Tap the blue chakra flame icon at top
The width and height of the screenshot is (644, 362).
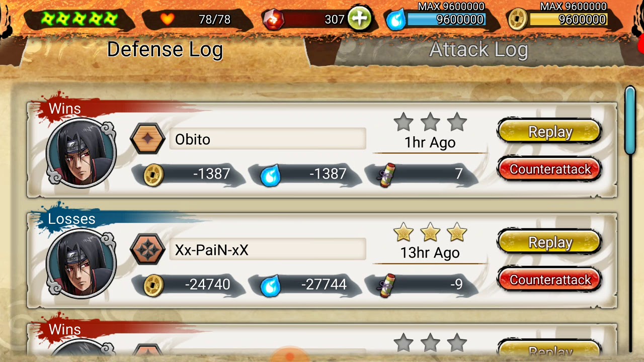pos(396,20)
